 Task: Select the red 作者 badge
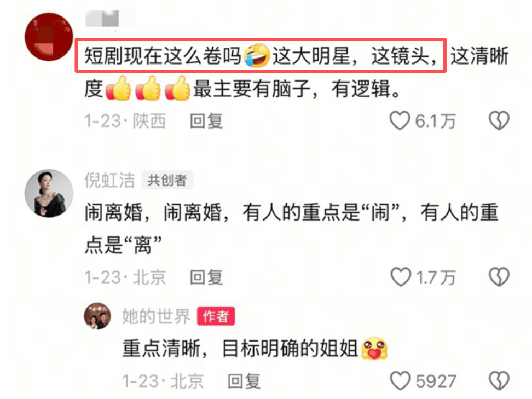[216, 316]
